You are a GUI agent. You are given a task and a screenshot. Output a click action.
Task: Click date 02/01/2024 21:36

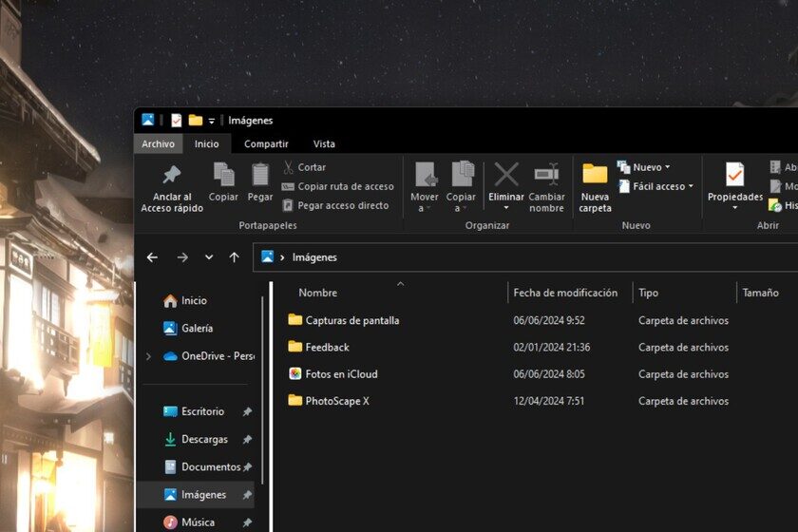pyautogui.click(x=552, y=347)
